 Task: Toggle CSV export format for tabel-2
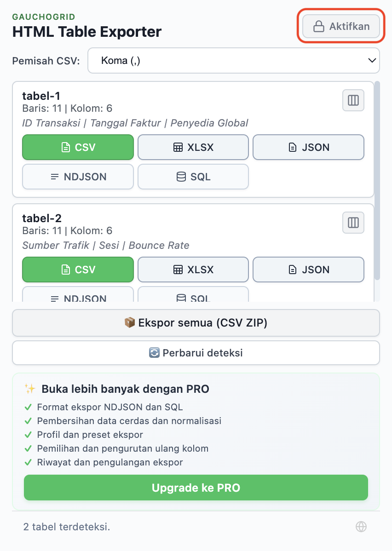[x=78, y=270]
